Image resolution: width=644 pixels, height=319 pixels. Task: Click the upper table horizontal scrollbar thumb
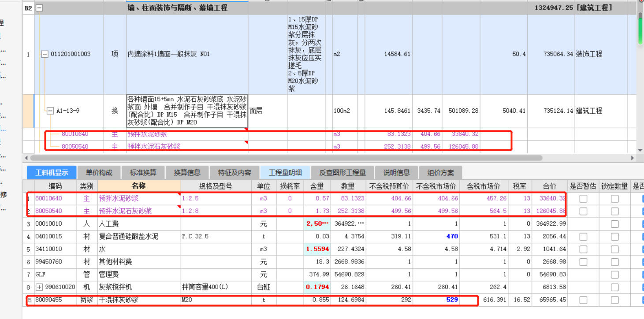coord(287,158)
